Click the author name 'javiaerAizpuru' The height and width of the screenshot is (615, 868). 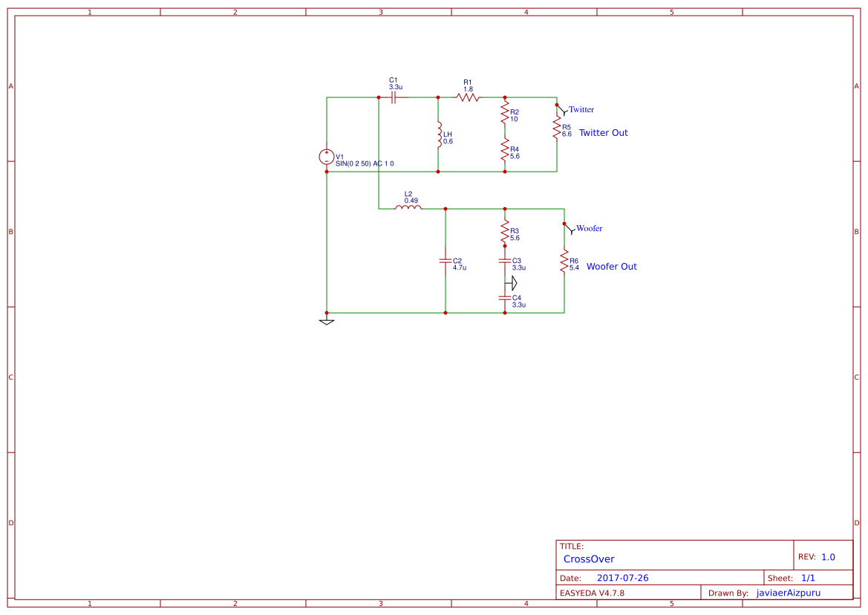(789, 593)
